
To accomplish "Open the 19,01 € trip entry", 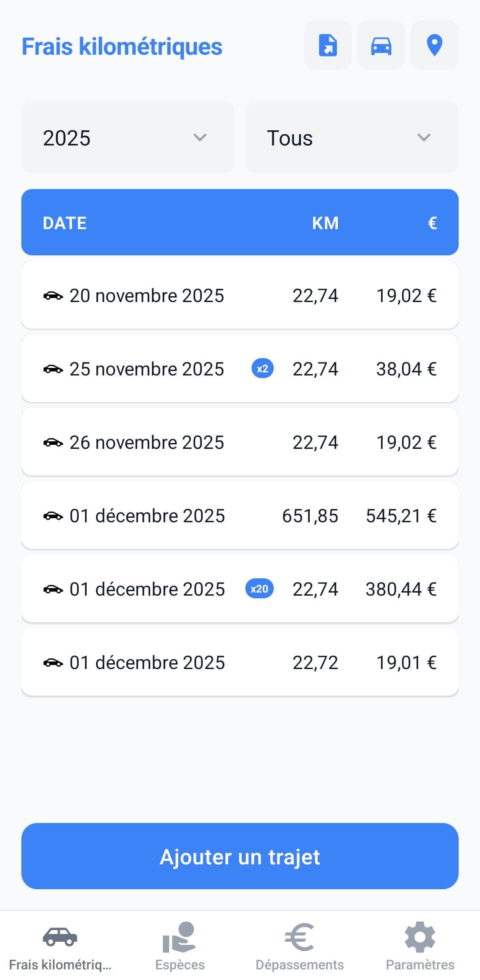I will pos(240,662).
